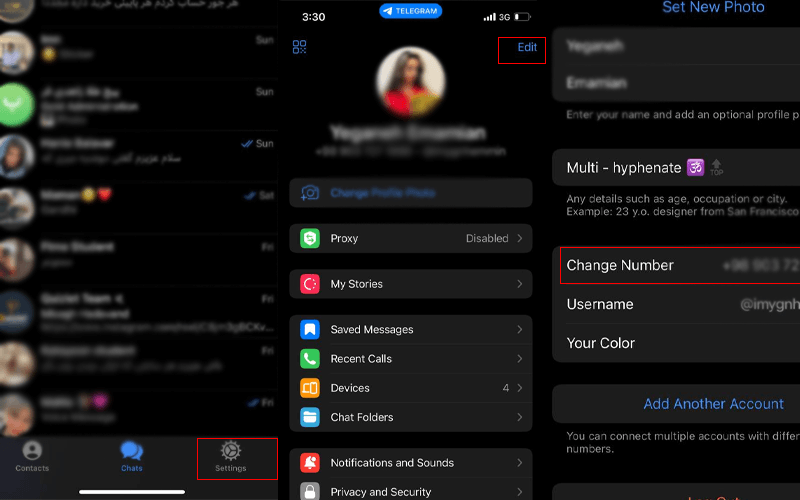This screenshot has width=800, height=500.
Task: Open the Username row
Action: pos(676,304)
